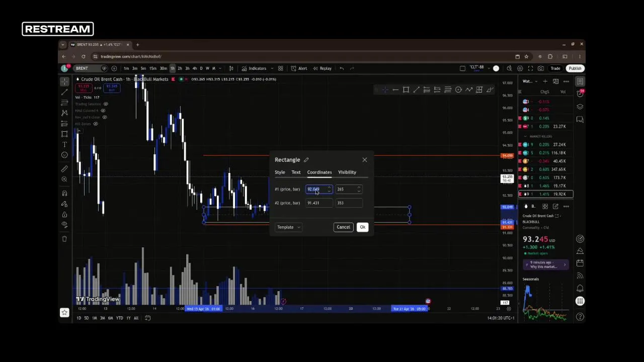Switch chart to fullscreen mode
Screen dimensions: 644x362
[530, 68]
